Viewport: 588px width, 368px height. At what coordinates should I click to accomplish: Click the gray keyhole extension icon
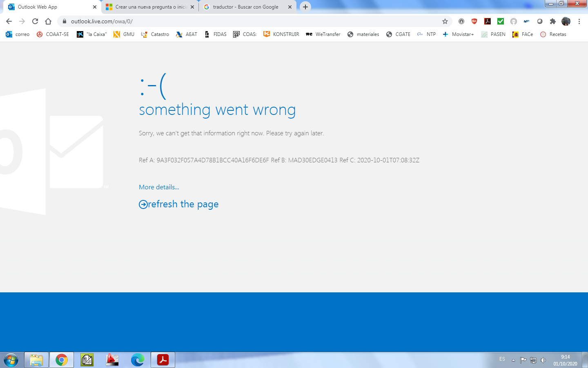coord(461,21)
